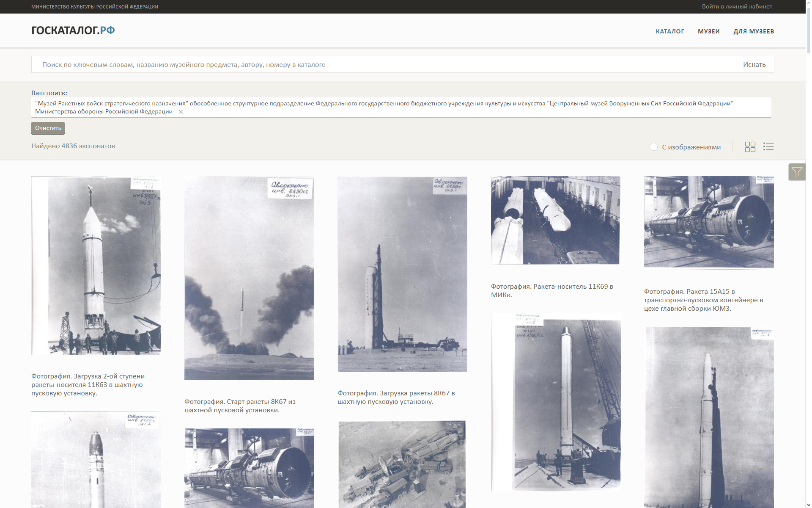Click the Искать search button
The height and width of the screenshot is (508, 812).
click(754, 64)
